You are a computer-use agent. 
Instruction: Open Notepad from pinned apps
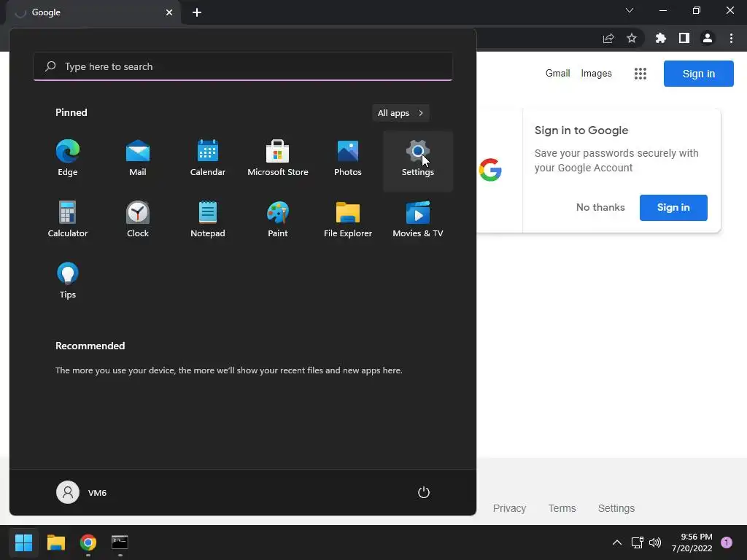tap(208, 220)
